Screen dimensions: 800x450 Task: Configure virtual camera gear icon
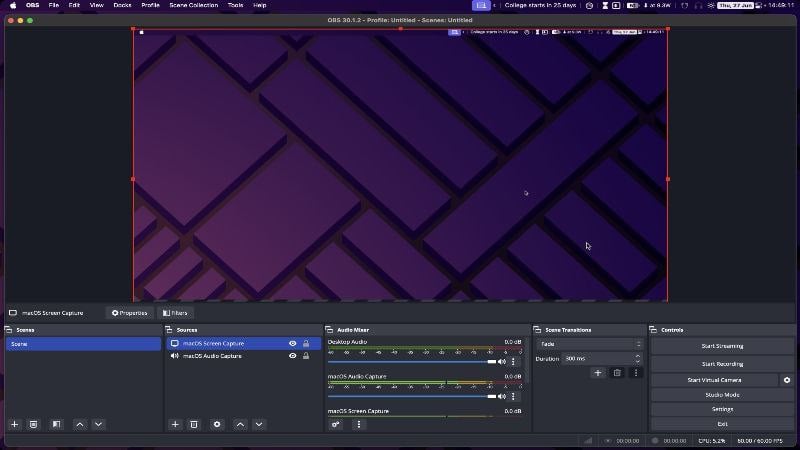(787, 380)
